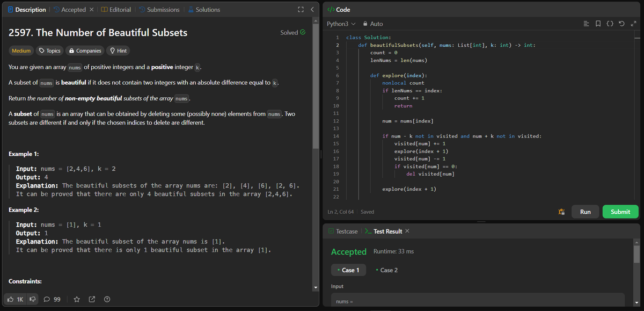The width and height of the screenshot is (644, 311).
Task: Open the Editorial tab
Action: coord(116,10)
